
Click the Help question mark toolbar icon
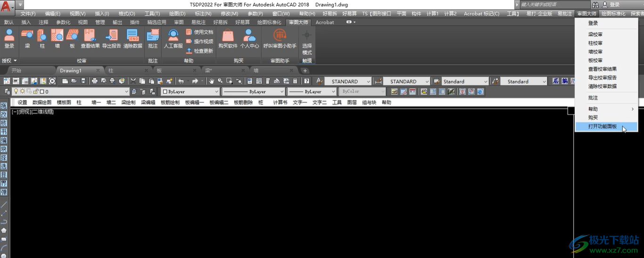(x=306, y=81)
